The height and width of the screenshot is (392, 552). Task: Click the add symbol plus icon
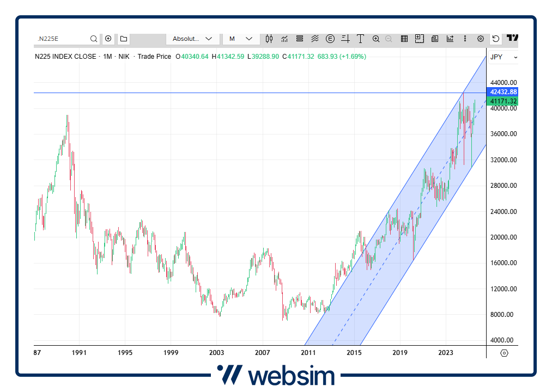[108, 39]
